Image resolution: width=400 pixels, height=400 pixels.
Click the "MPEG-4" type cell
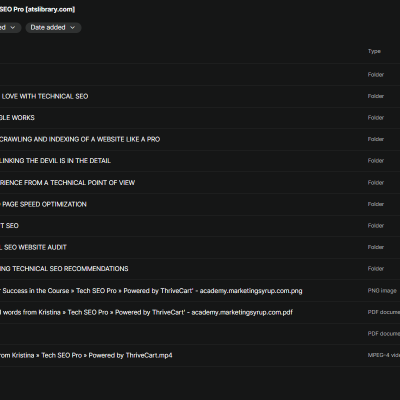(384, 355)
